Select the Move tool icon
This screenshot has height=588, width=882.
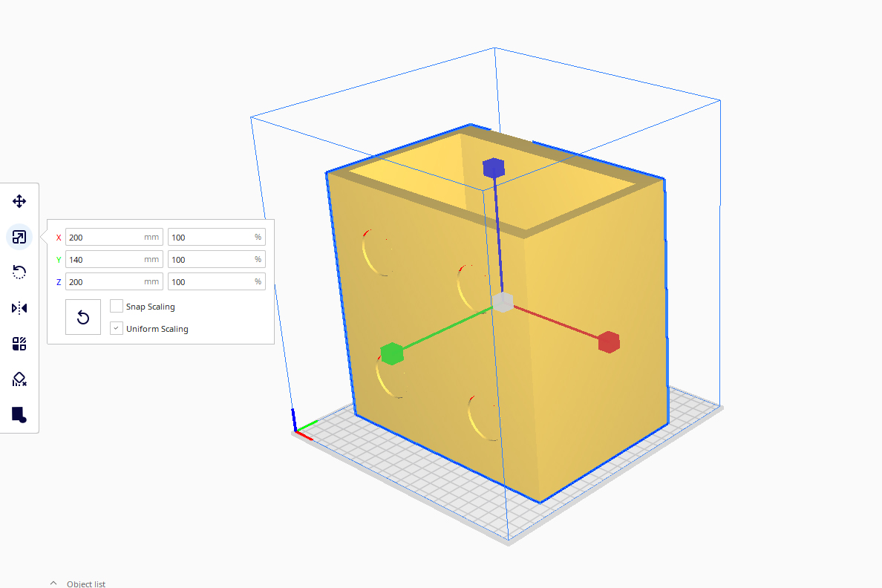click(x=19, y=201)
